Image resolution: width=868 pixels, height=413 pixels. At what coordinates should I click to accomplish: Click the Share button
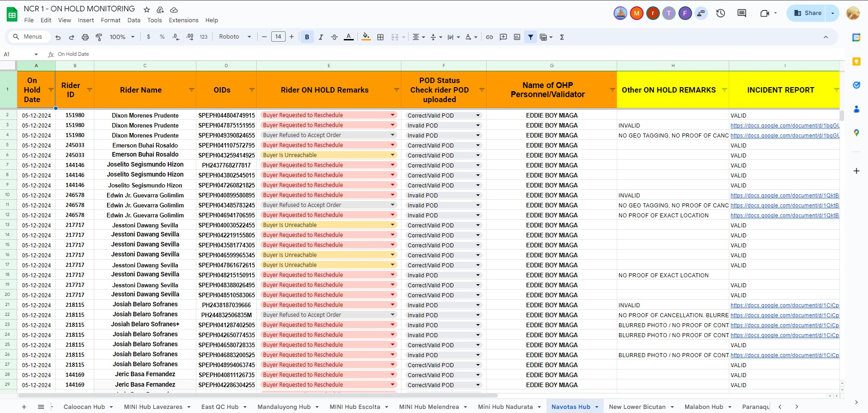pyautogui.click(x=808, y=13)
